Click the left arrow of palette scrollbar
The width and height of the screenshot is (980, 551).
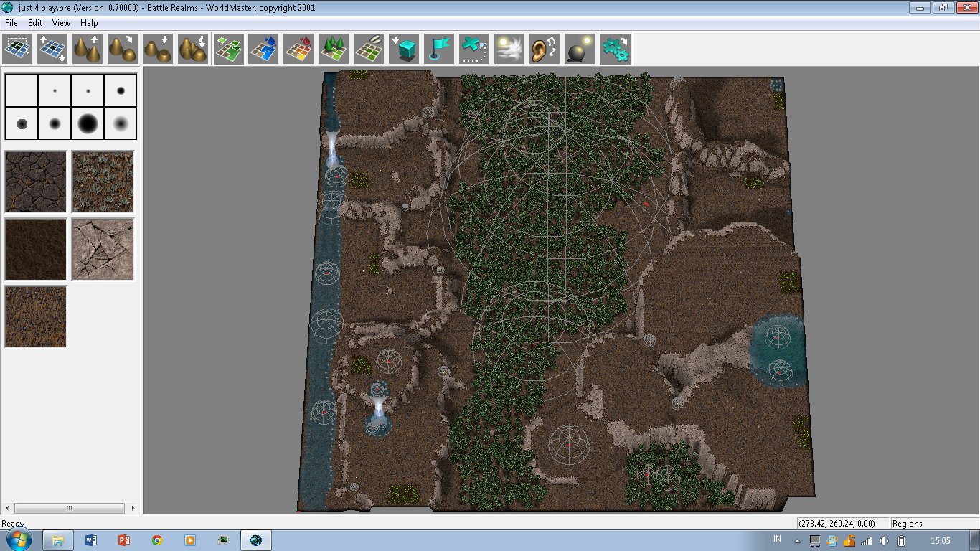tap(9, 508)
